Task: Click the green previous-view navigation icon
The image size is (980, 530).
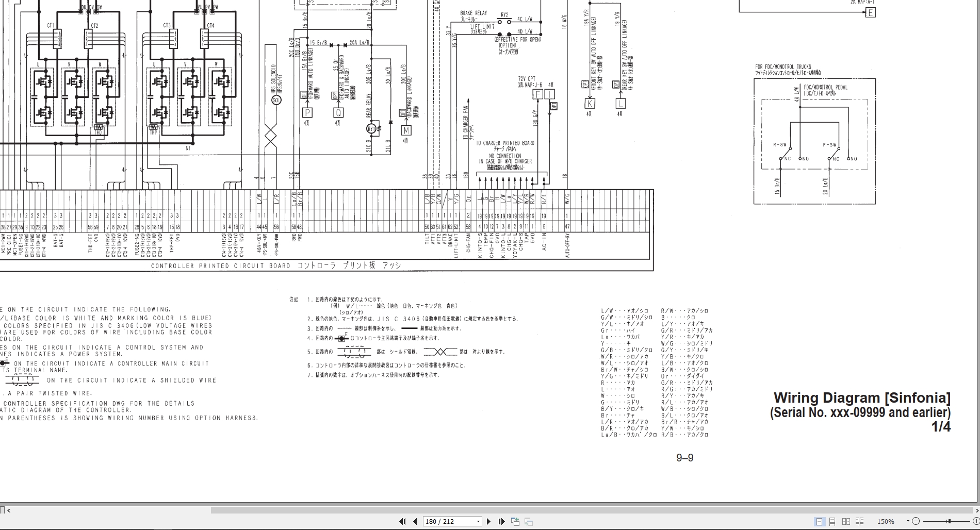Action: click(x=515, y=521)
